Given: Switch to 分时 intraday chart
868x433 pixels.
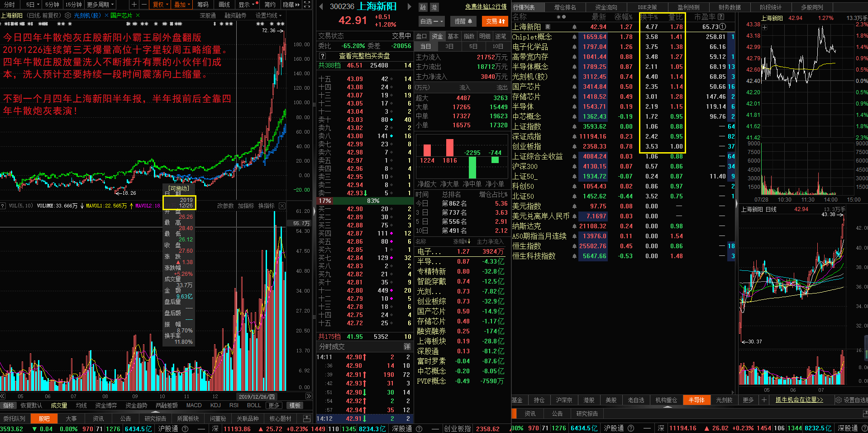Looking at the screenshot, I should coord(10,5).
